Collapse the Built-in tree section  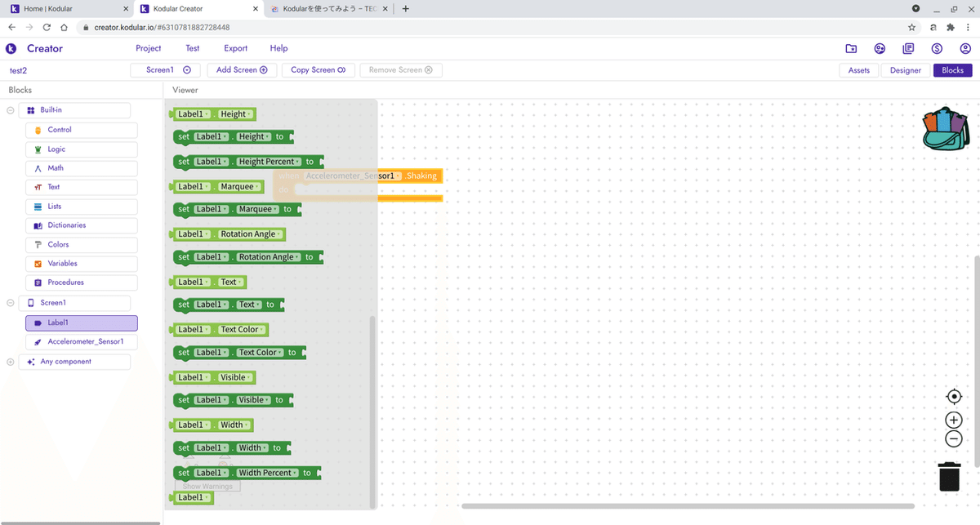11,110
